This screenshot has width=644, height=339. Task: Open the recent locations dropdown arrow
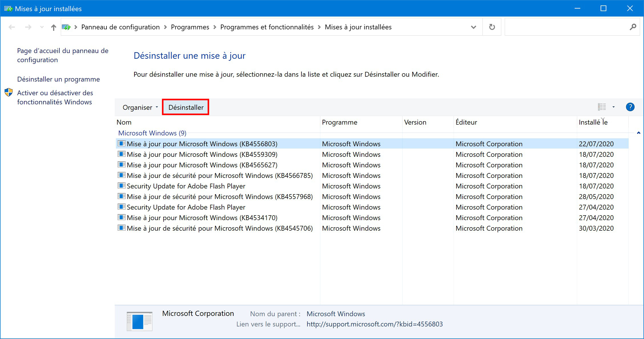point(42,27)
